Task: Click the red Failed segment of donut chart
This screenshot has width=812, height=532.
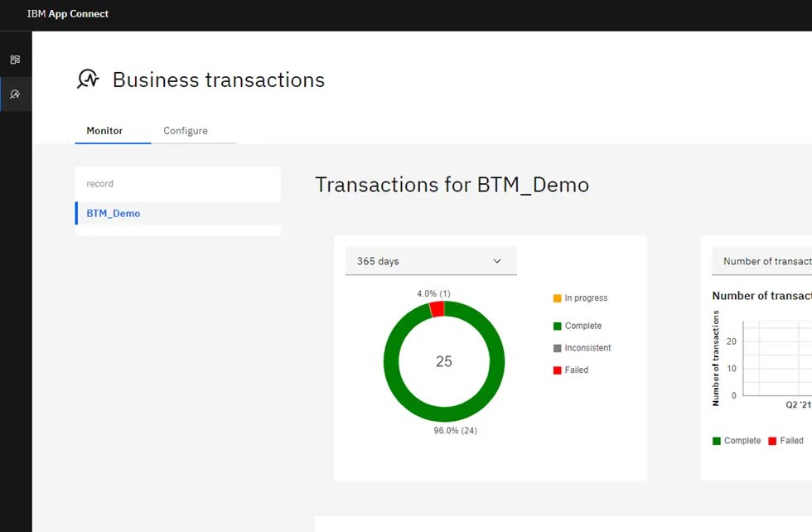Action: tap(437, 309)
